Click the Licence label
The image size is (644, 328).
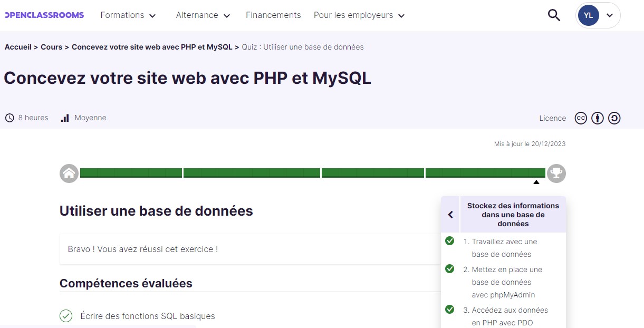point(553,118)
